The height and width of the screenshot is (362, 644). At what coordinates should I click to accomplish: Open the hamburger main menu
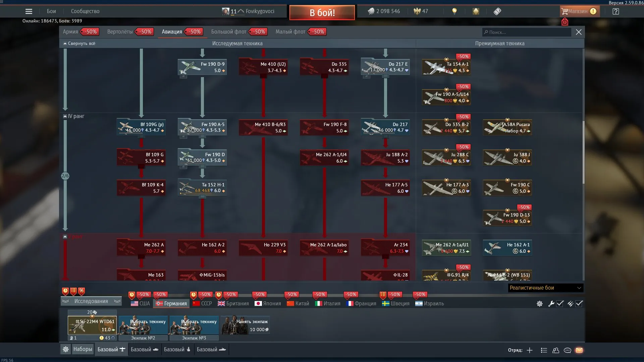pyautogui.click(x=29, y=11)
